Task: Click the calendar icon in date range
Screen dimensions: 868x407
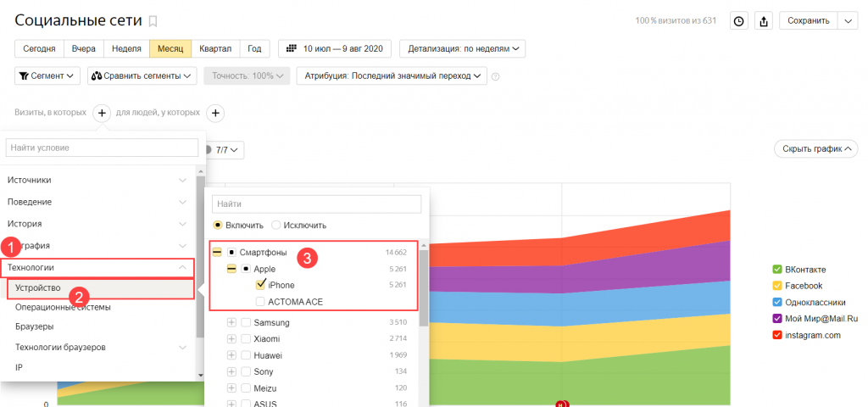Action: point(292,48)
